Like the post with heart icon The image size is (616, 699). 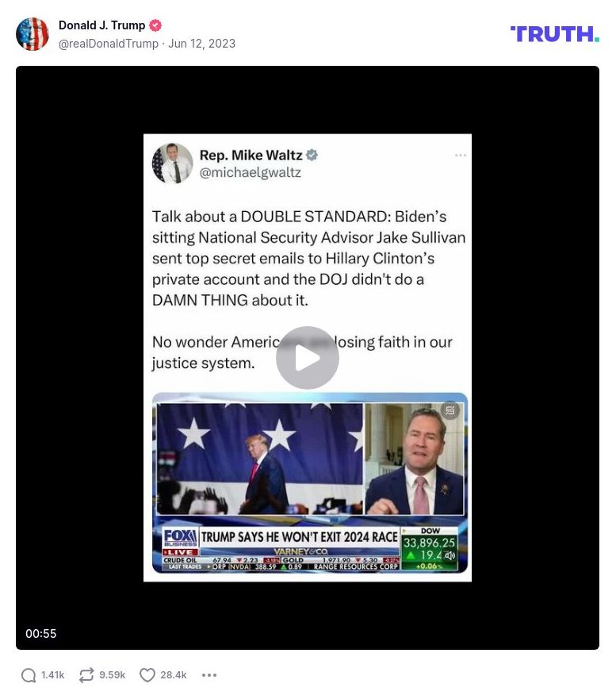coord(147,675)
